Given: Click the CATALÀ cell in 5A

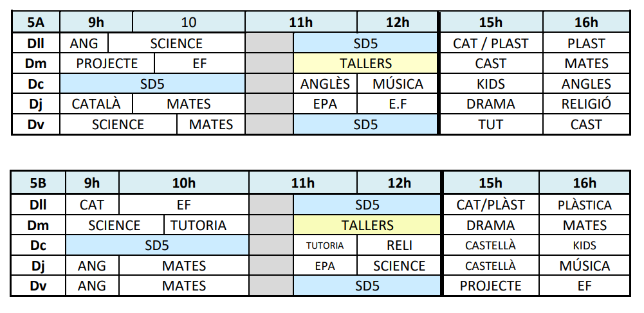Looking at the screenshot, I should [96, 103].
